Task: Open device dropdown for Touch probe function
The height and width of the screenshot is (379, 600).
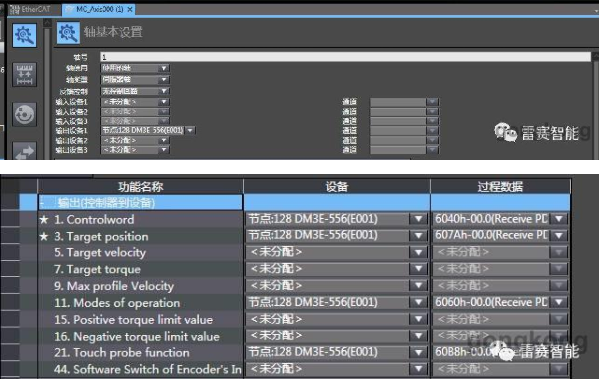Action: 418,352
